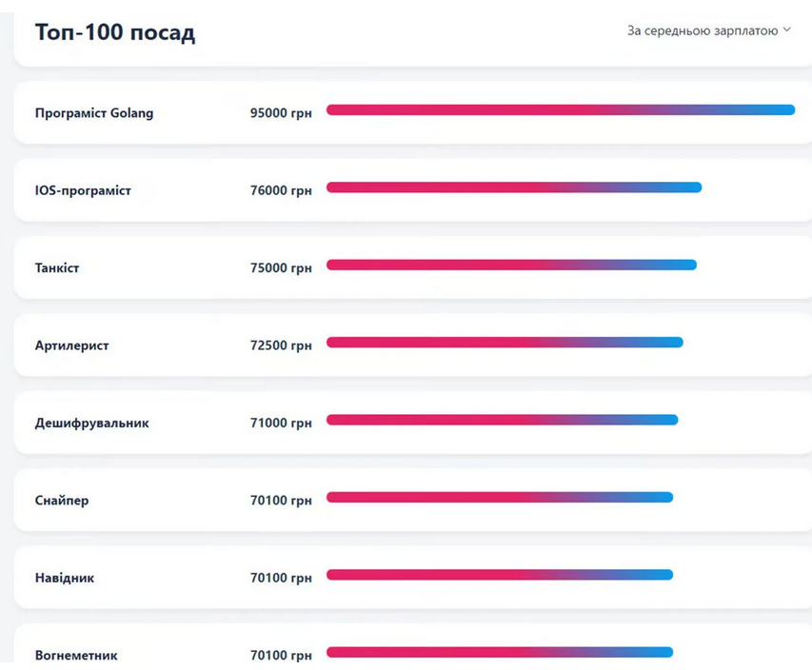This screenshot has width=812, height=670.
Task: Select the 70100 грн value for Навідник
Action: pyautogui.click(x=281, y=577)
